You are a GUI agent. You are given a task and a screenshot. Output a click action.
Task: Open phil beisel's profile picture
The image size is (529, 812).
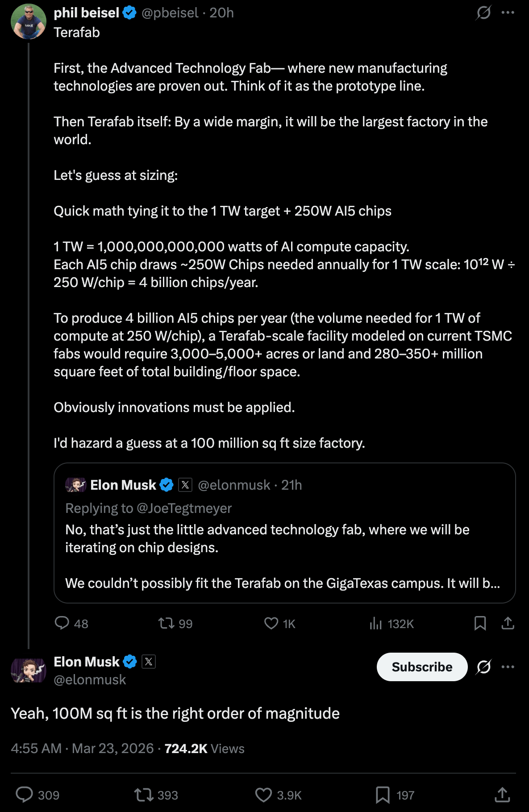[29, 21]
